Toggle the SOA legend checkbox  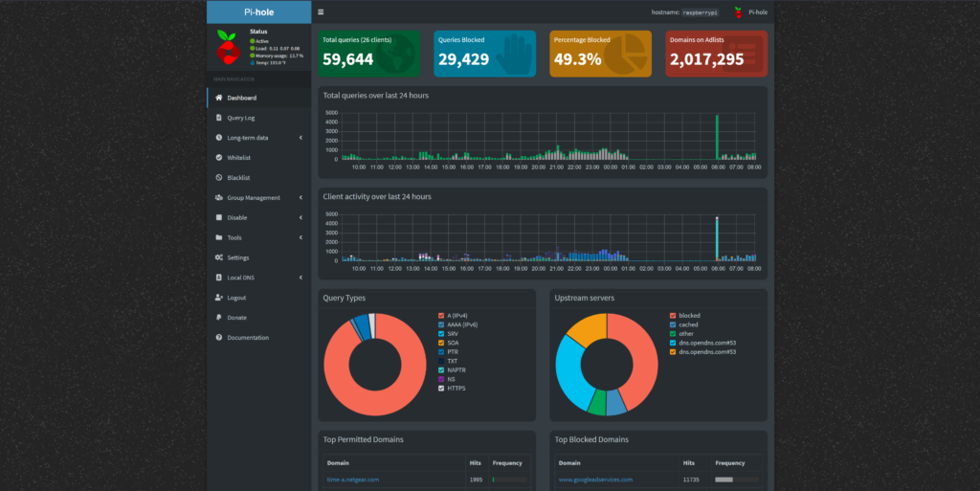441,343
